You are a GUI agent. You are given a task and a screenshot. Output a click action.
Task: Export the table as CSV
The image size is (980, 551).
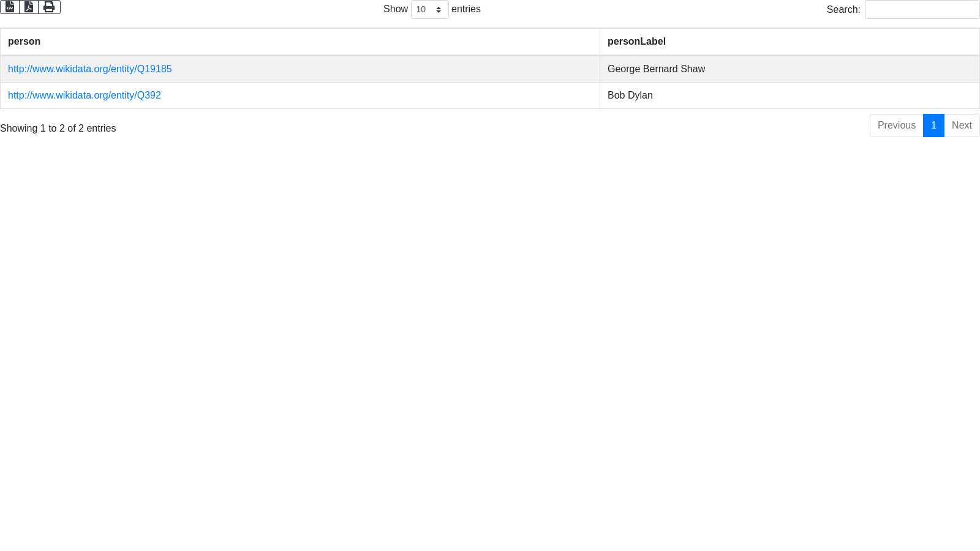[10, 7]
